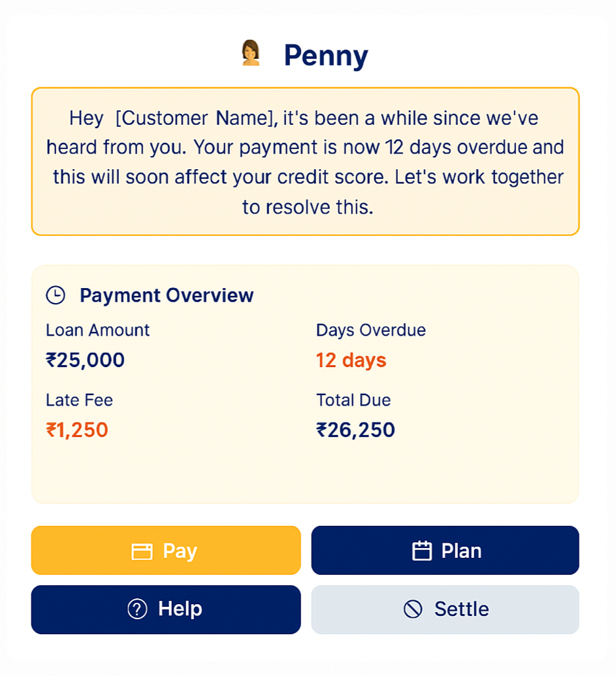
Task: Click the prohibited circle icon on Settle
Action: [x=413, y=609]
